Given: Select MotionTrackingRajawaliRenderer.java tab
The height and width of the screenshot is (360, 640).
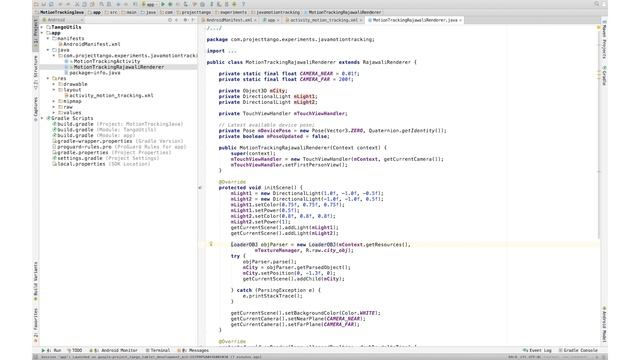Looking at the screenshot, I should click(415, 20).
